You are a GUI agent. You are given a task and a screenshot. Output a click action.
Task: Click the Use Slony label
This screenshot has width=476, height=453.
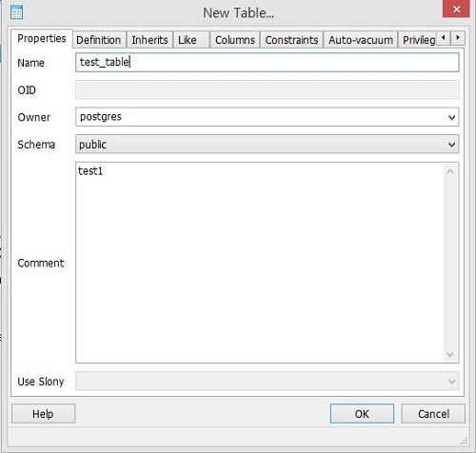(x=41, y=382)
